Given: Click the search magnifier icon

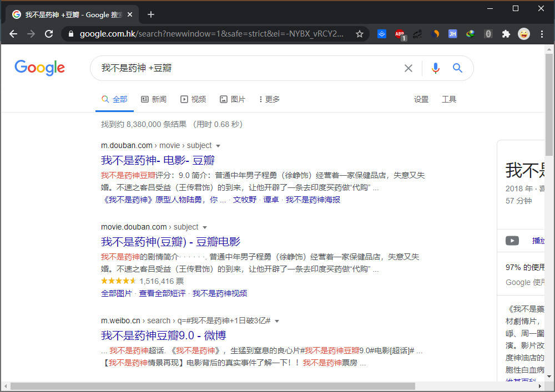Looking at the screenshot, I should coord(457,68).
